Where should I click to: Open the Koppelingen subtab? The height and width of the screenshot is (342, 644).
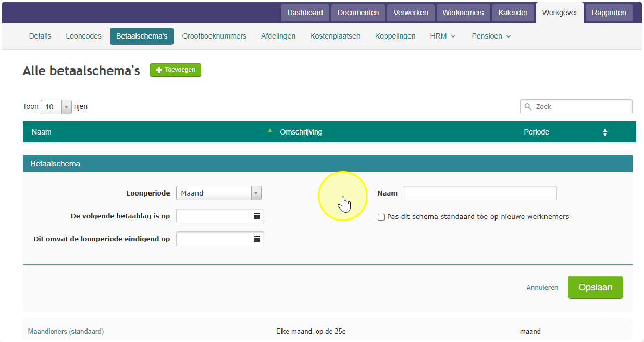tap(395, 36)
